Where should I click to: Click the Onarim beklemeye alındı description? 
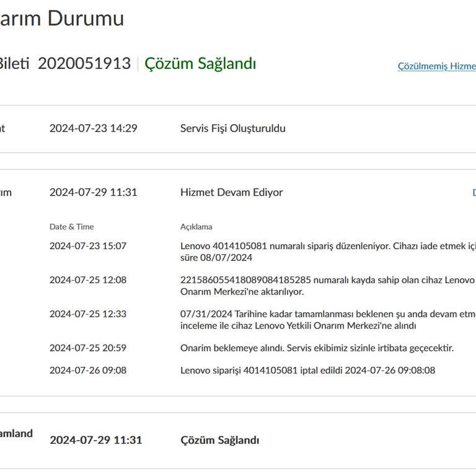click(x=317, y=348)
